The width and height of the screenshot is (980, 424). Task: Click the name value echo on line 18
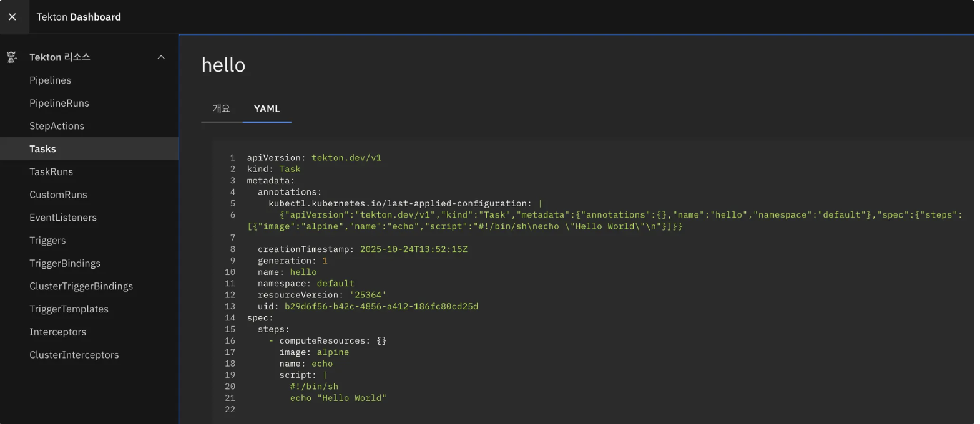point(322,364)
